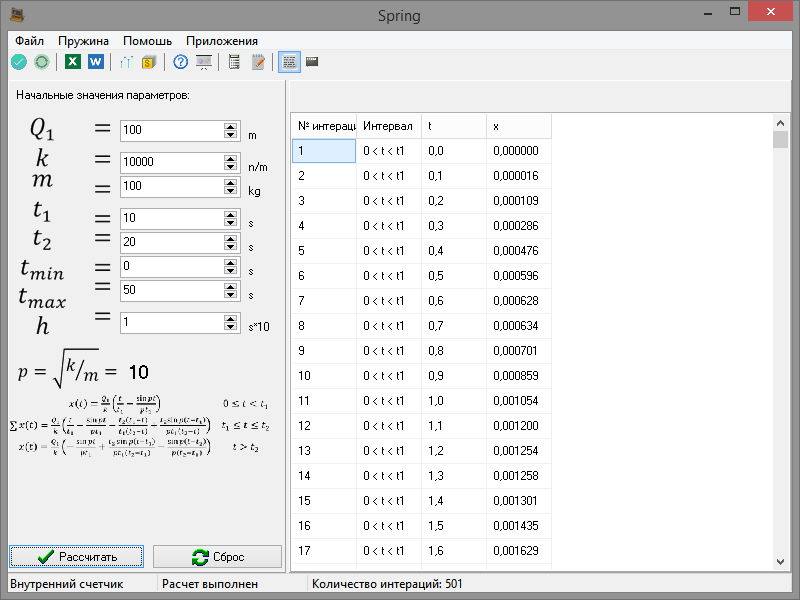The image size is (800, 600).
Task: Open the Пружина menu
Action: (83, 41)
